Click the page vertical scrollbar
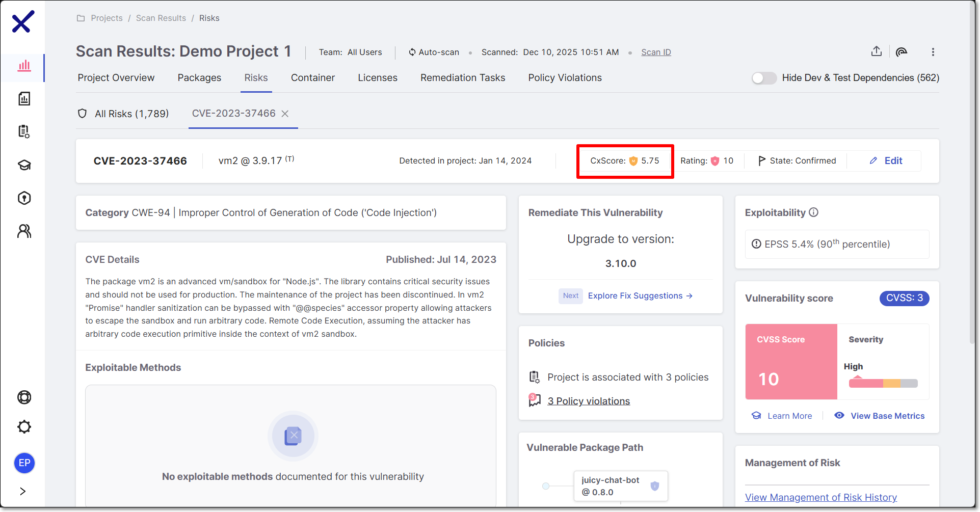Screen dimensions: 980x512 coord(972,173)
